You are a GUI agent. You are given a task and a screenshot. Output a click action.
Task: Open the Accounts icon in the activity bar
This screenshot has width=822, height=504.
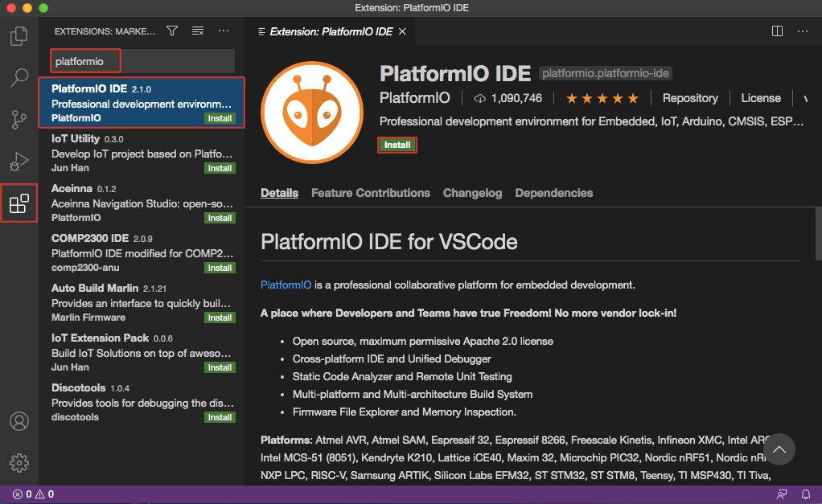click(19, 420)
